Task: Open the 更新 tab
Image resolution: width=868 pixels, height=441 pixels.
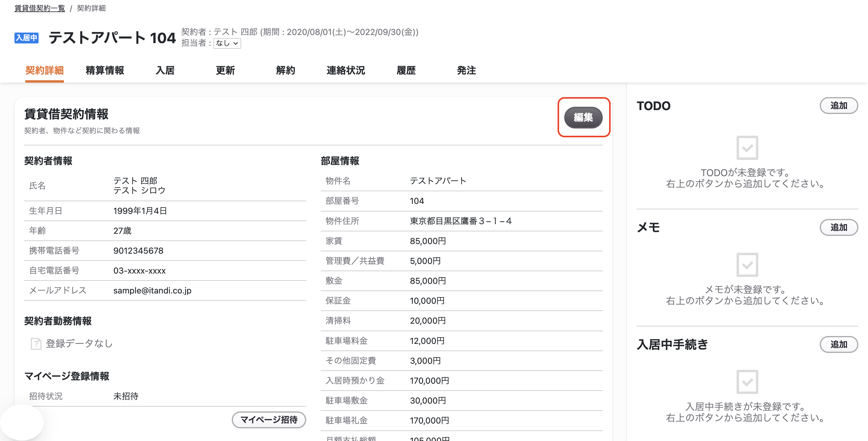Action: point(225,71)
